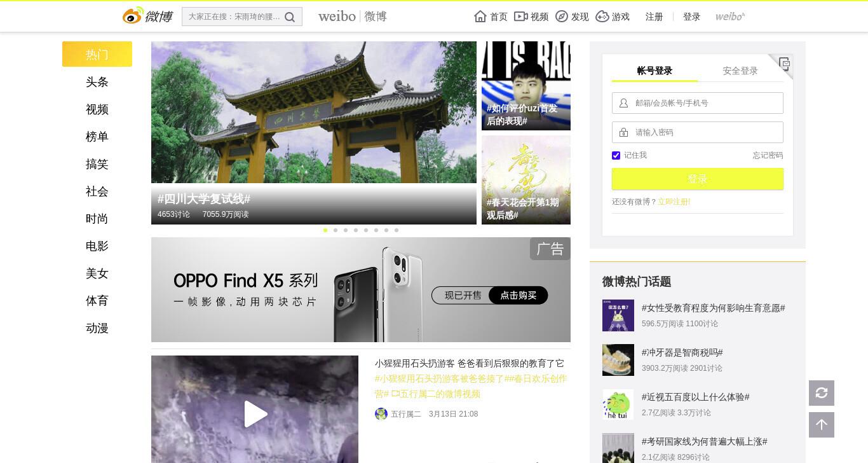Screen dimensions: 868x463
Task: Click the refresh icon button
Action: tap(822, 393)
